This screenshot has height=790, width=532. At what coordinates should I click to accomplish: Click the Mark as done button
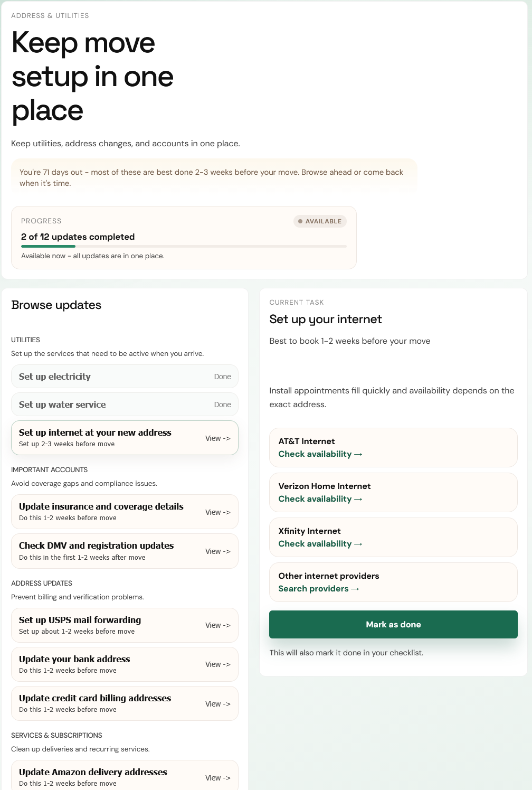pyautogui.click(x=393, y=624)
